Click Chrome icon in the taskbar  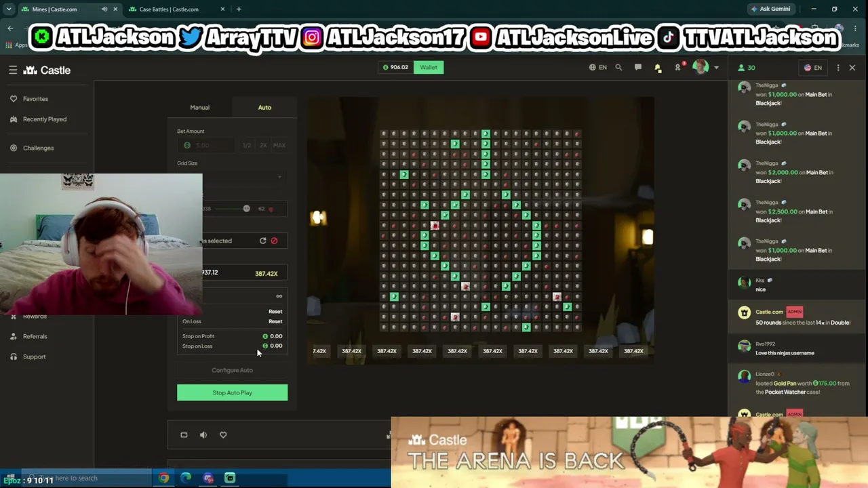pos(164,478)
